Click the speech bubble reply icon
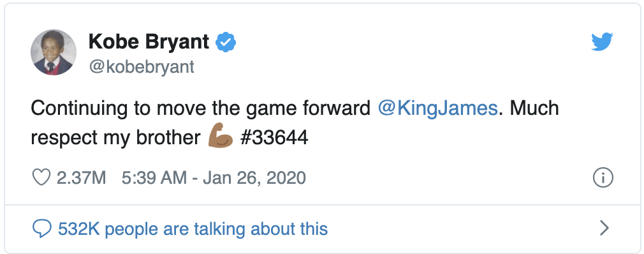644x254 pixels. 42,228
